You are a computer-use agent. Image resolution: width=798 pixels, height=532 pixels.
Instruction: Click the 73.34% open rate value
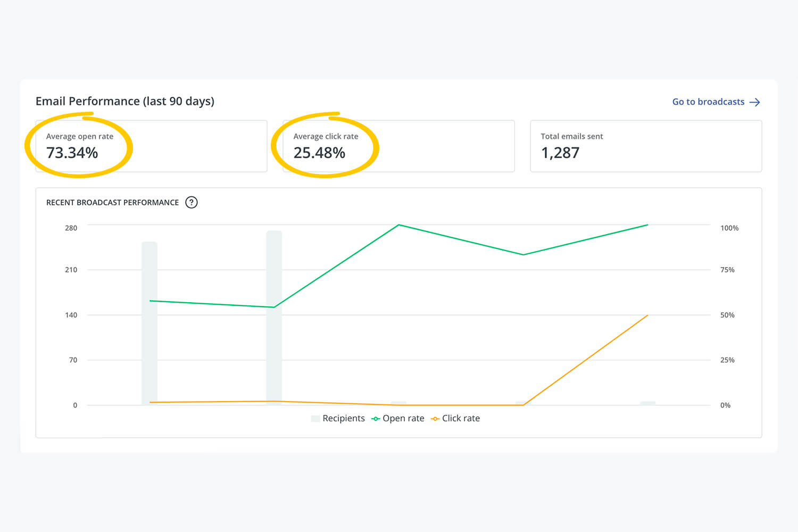coord(72,153)
